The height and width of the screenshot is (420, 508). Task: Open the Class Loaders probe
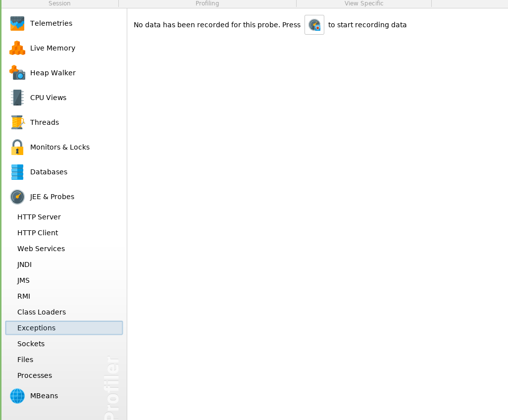click(x=42, y=312)
